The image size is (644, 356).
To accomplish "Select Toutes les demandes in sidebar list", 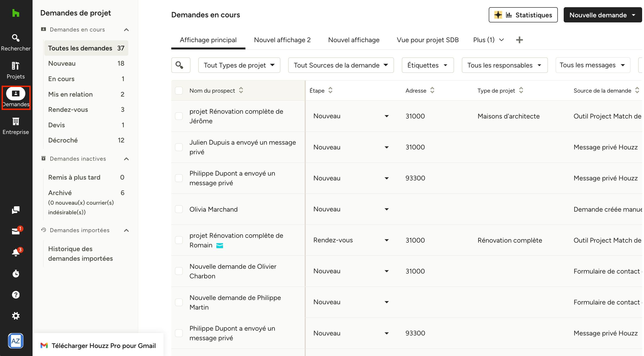I will click(86, 48).
